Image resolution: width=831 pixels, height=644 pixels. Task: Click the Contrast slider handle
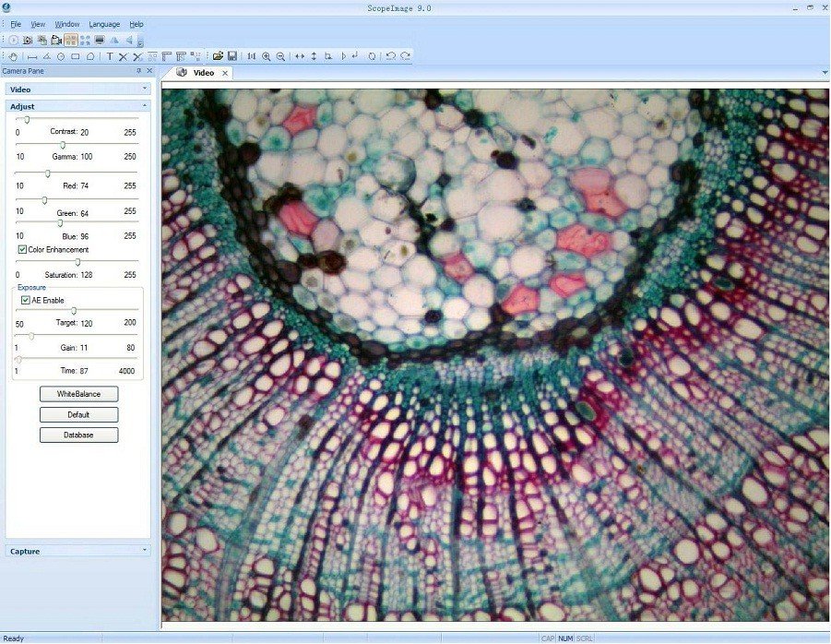pyautogui.click(x=27, y=120)
